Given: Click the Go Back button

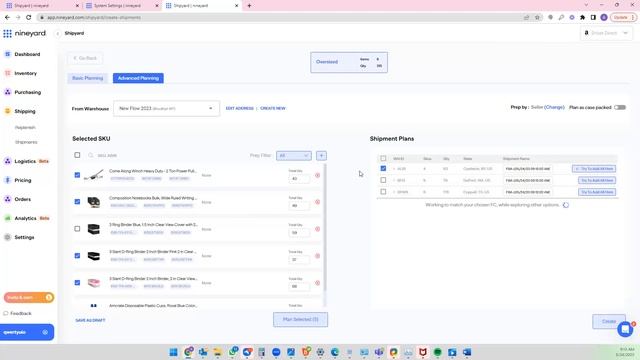Looking at the screenshot, I should click(x=85, y=58).
